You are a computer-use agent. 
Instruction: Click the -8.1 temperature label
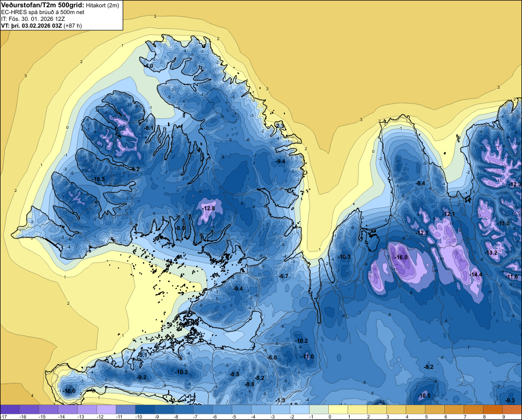click(149, 128)
